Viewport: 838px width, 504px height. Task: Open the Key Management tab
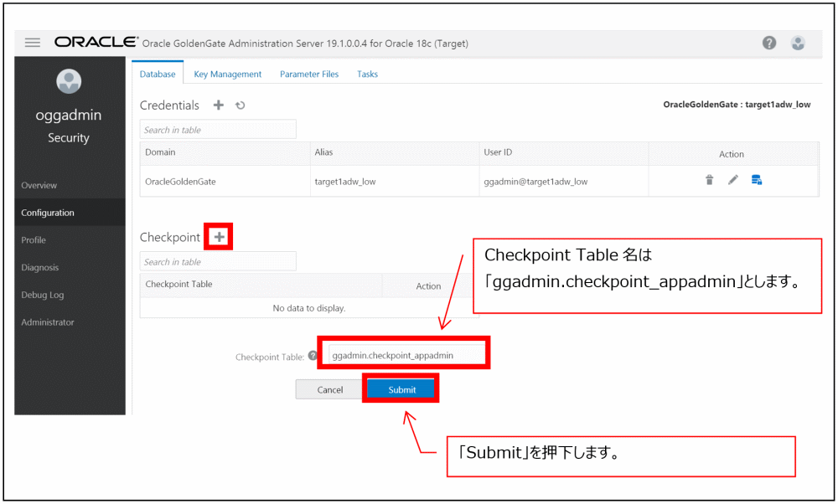tap(228, 75)
